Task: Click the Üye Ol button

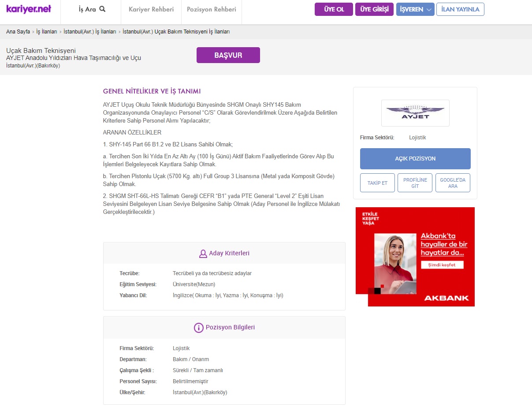Action: 334,9
